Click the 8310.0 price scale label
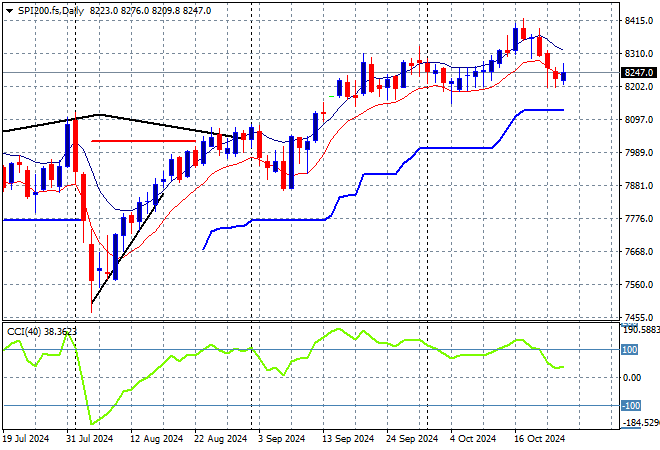Viewport: 660px width, 450px height. point(639,54)
